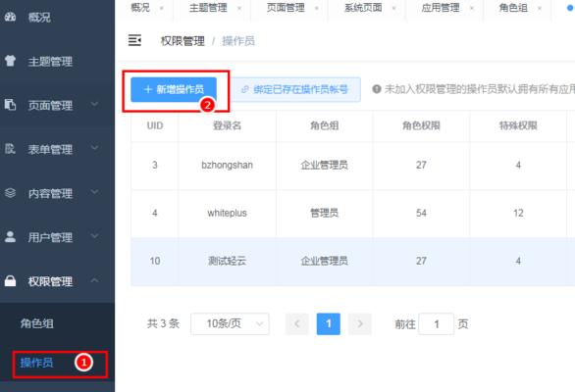Collapse the 权限管理 submenu chevron
575x392 pixels.
click(x=94, y=280)
